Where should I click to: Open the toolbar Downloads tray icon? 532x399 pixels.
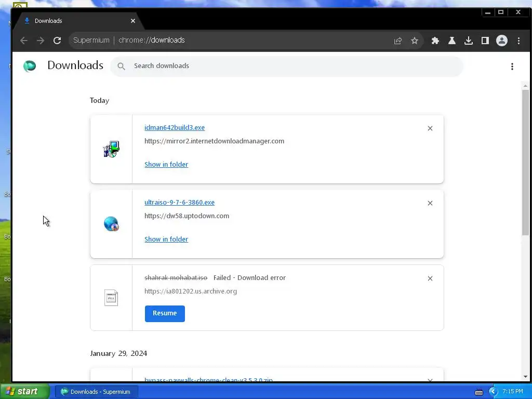coord(468,41)
